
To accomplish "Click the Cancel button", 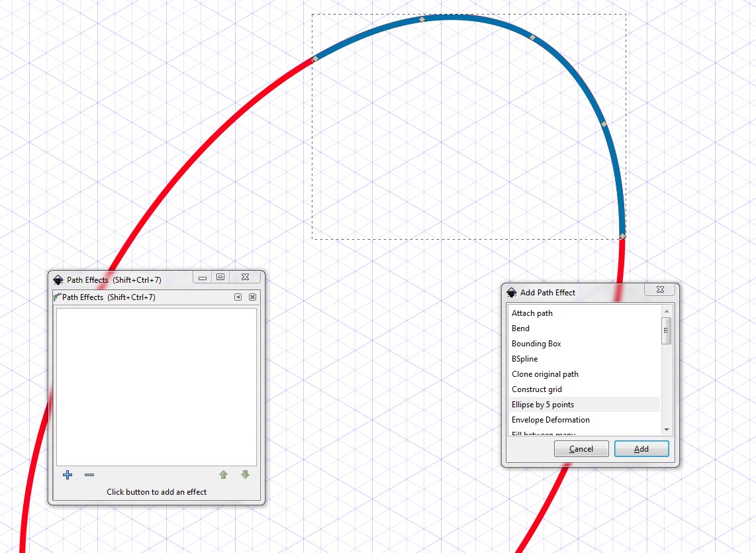I will coord(581,449).
